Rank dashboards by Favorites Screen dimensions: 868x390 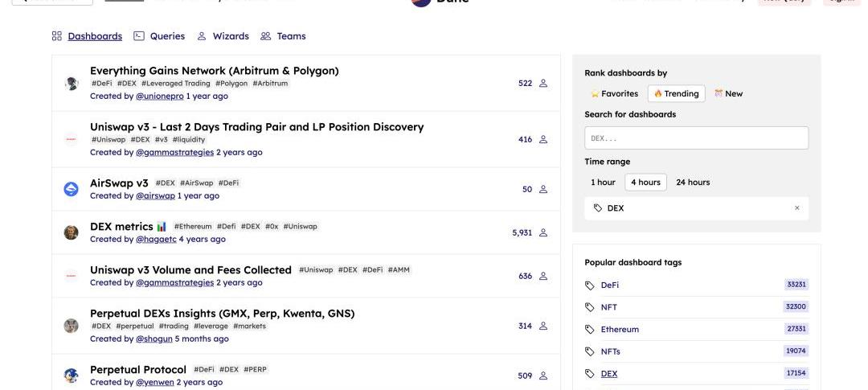tap(615, 93)
